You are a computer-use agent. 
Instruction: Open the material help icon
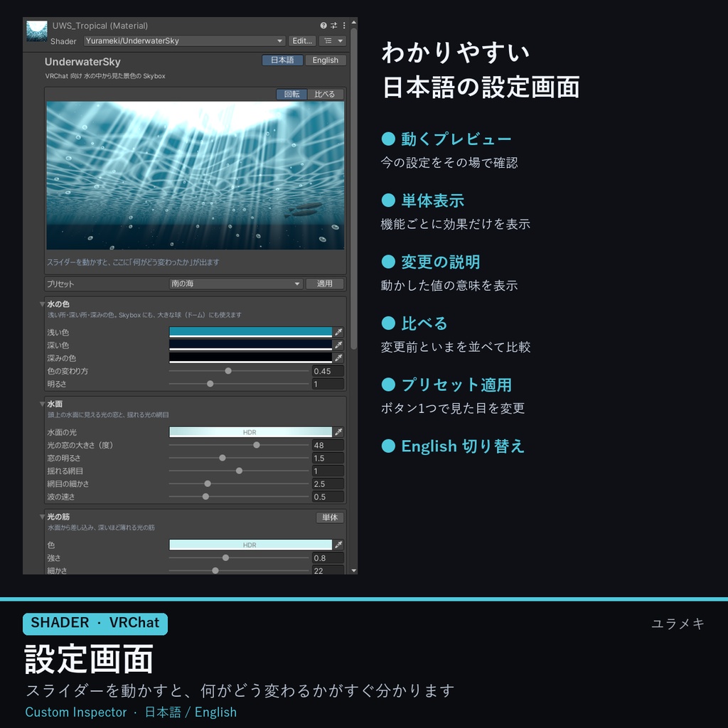[323, 26]
